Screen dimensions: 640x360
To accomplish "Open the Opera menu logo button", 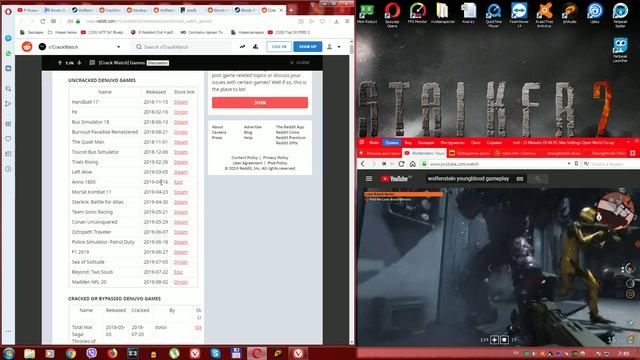I will click(x=8, y=11).
